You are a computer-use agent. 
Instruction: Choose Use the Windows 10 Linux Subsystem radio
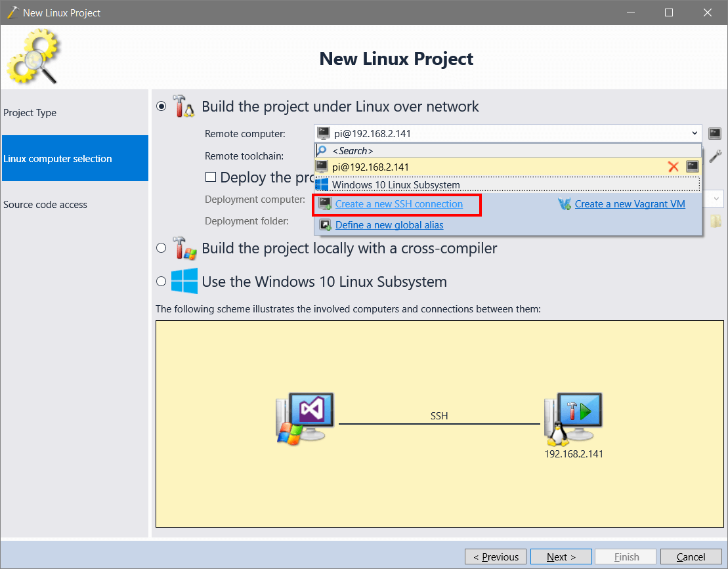pos(161,282)
